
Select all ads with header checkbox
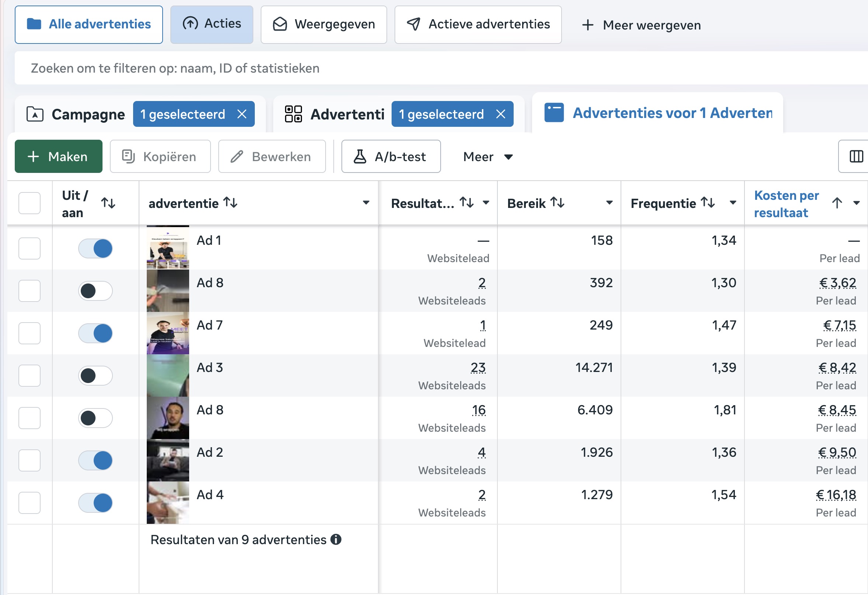coord(29,203)
